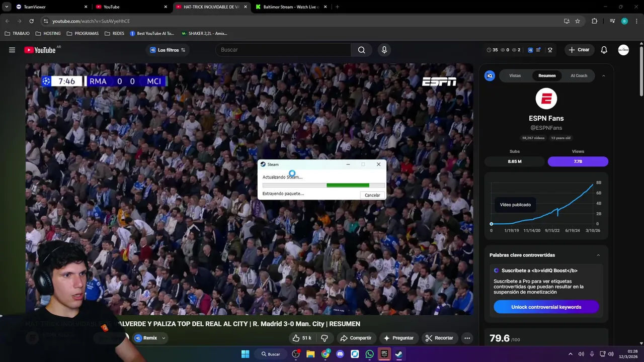Open WhatsApp from taskbar
The height and width of the screenshot is (362, 644).
[370, 354]
